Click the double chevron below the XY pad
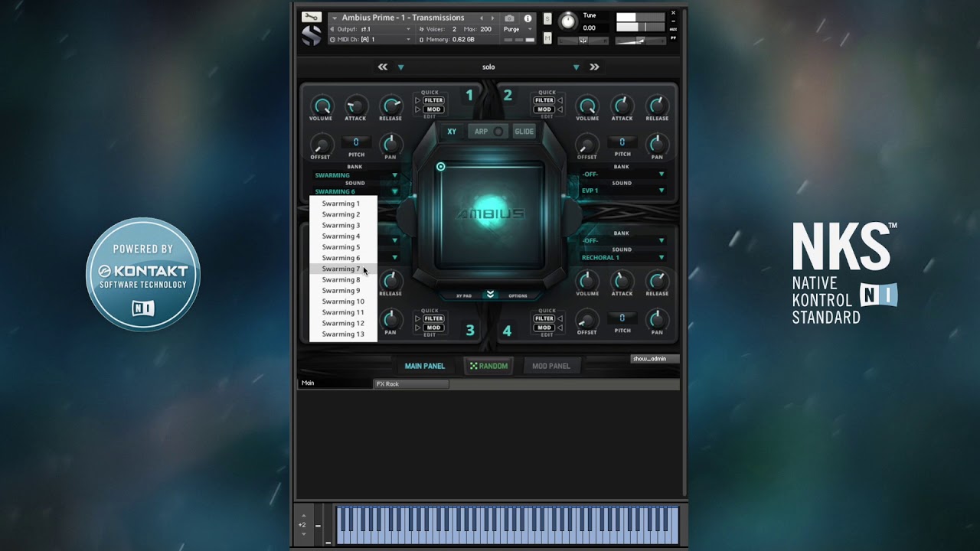 (491, 295)
